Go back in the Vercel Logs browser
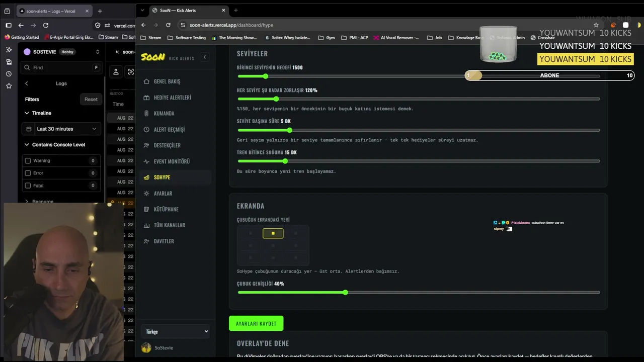Viewport: 644px width, 362px height. pyautogui.click(x=21, y=25)
